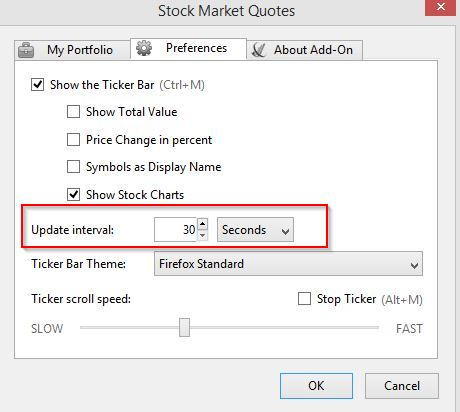Image resolution: width=460 pixels, height=412 pixels.
Task: Enable Show Total Value option
Action: 73,112
